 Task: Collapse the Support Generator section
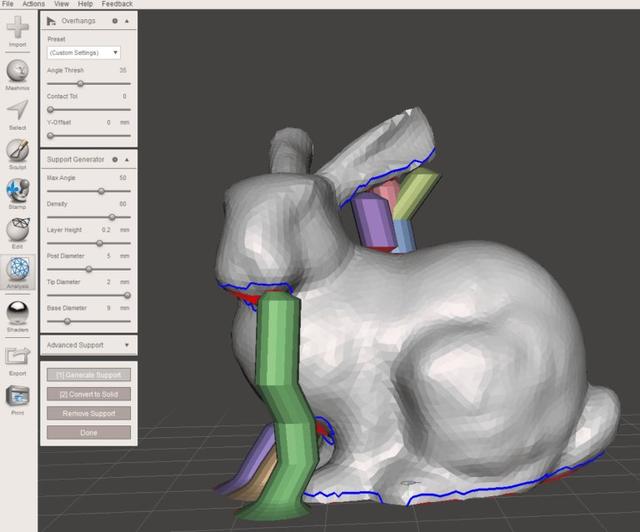pyautogui.click(x=128, y=159)
